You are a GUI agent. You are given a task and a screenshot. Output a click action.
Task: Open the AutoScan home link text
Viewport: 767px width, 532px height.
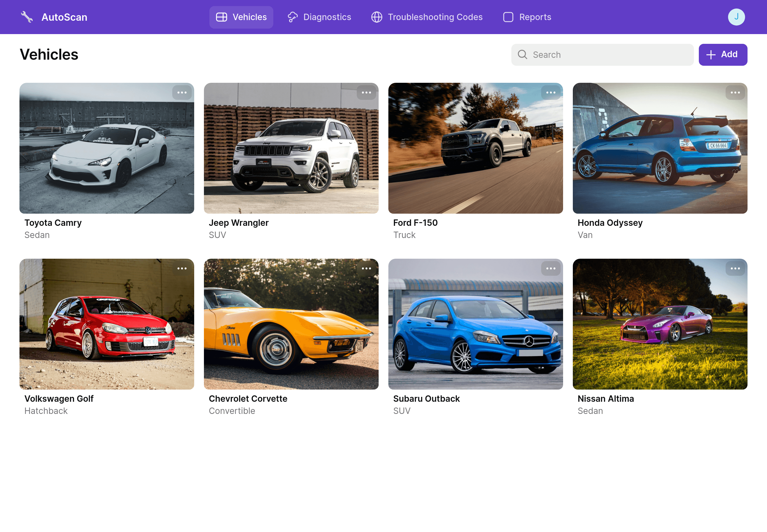pyautogui.click(x=64, y=17)
